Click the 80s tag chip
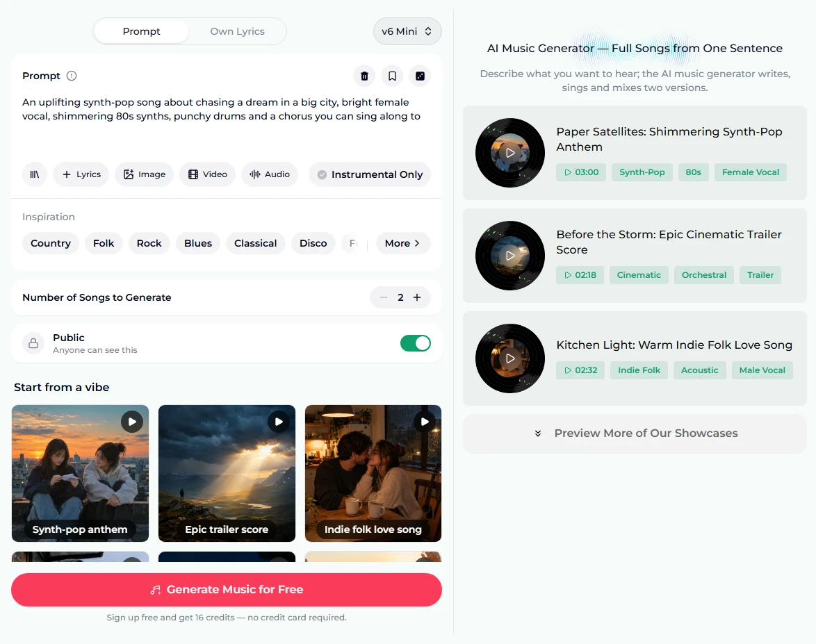This screenshot has width=816, height=644. click(x=693, y=172)
